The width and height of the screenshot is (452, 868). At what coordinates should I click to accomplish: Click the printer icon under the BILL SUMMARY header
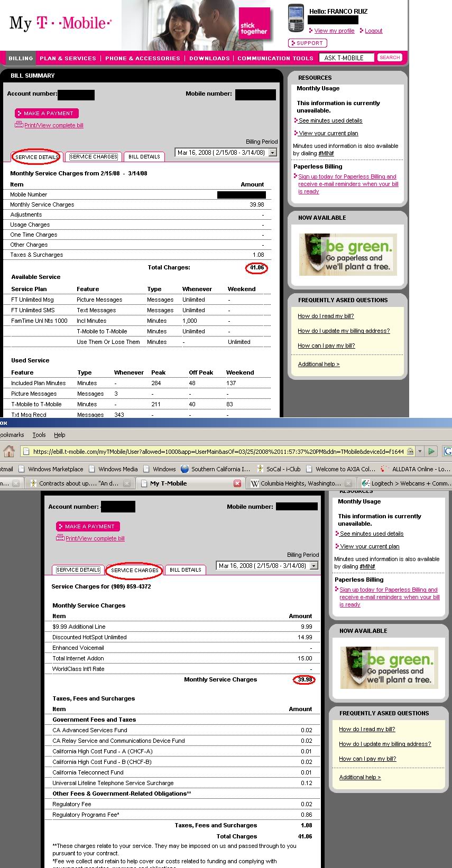[x=19, y=125]
